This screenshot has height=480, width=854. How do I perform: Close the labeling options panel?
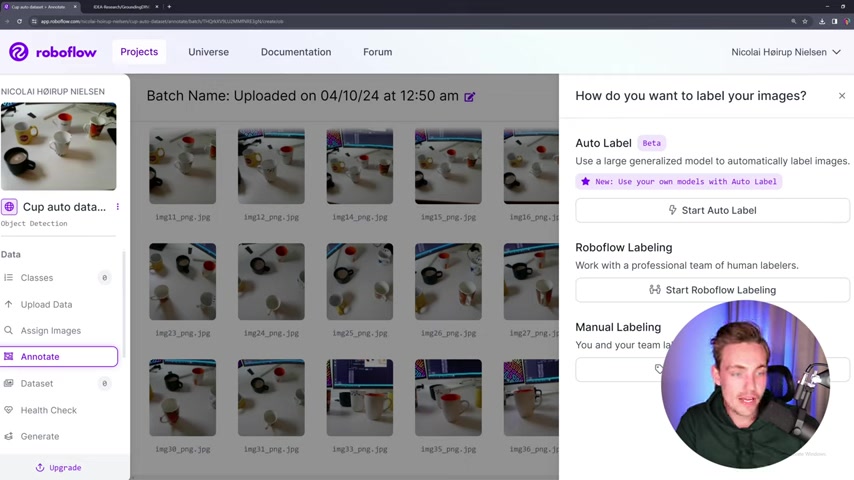(841, 96)
